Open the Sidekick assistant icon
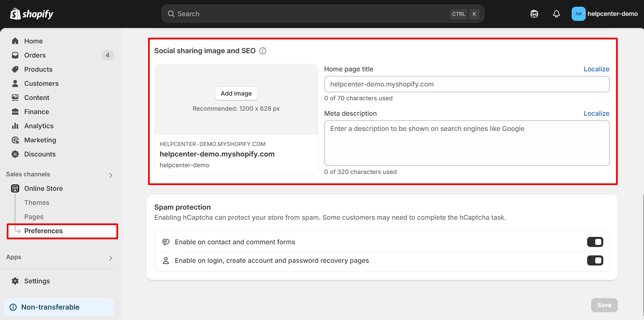 click(x=534, y=14)
